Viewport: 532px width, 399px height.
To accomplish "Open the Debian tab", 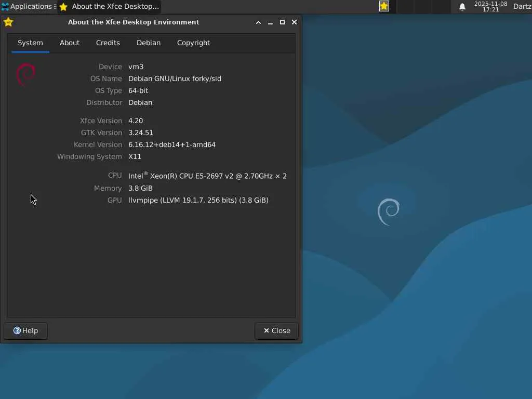I will tap(149, 43).
